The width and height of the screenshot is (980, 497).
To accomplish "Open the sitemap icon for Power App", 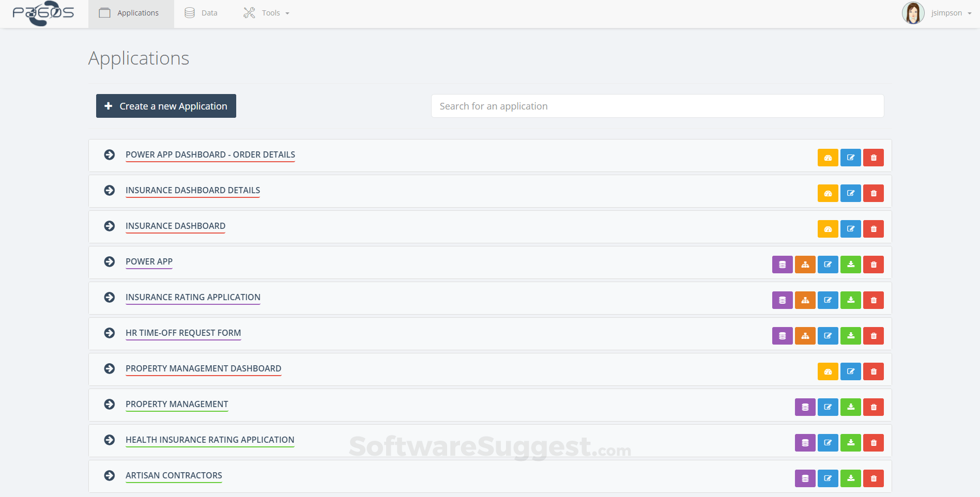I will click(805, 264).
